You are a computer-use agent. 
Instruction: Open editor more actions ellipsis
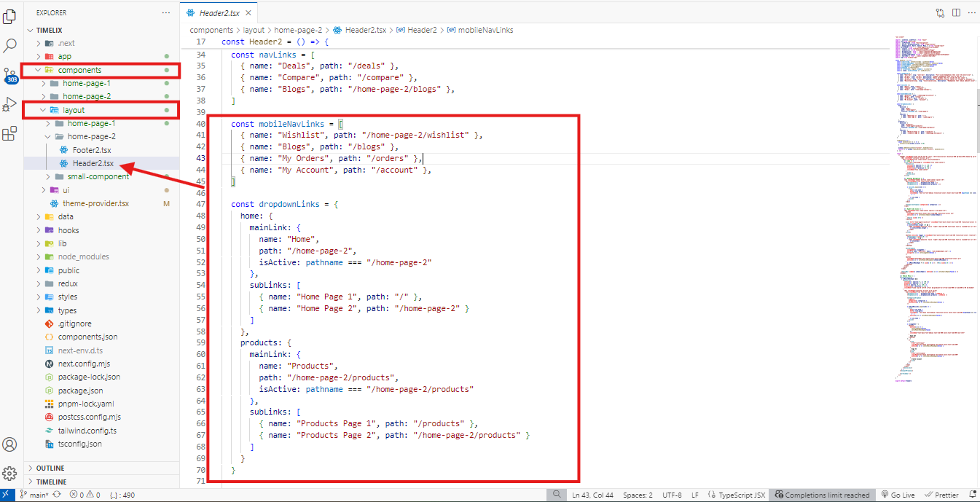(971, 12)
